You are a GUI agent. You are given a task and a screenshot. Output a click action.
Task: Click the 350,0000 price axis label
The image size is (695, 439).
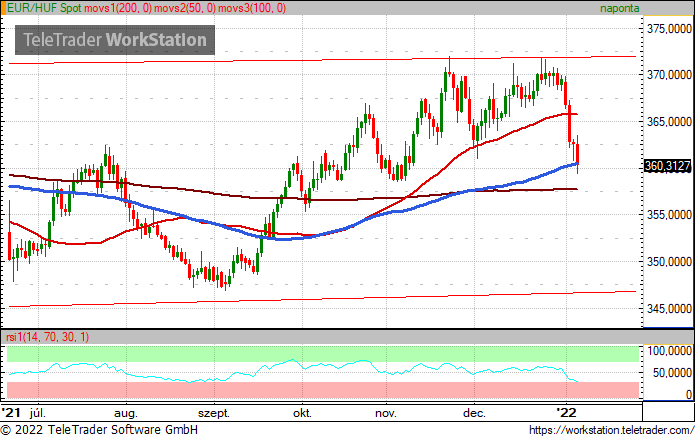tap(669, 261)
